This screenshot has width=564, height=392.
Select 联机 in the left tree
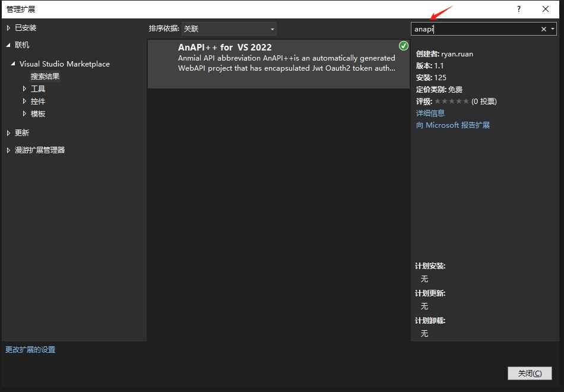coord(22,45)
